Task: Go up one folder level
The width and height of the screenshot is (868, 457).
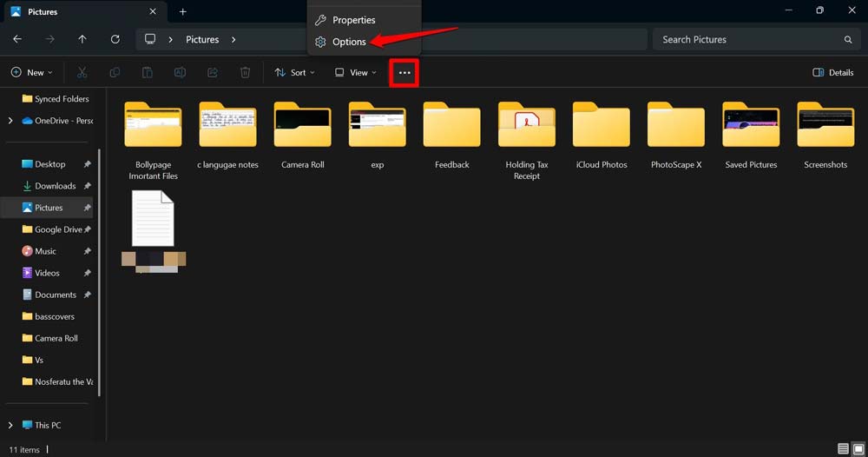Action: (82, 40)
